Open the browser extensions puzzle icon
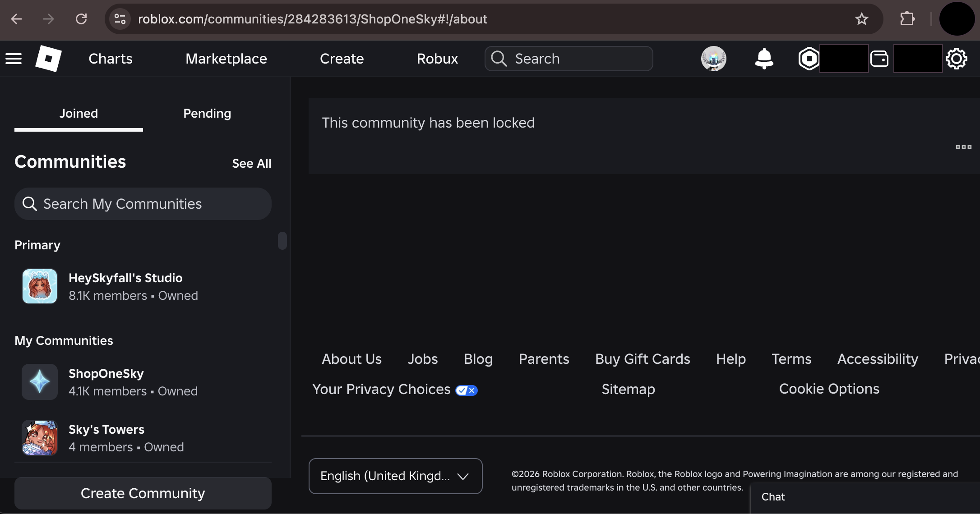 tap(907, 19)
